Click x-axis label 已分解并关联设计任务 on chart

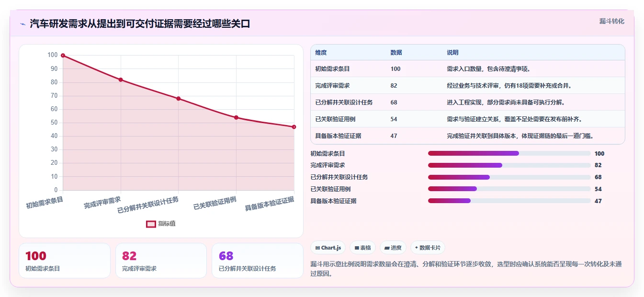[x=148, y=205]
